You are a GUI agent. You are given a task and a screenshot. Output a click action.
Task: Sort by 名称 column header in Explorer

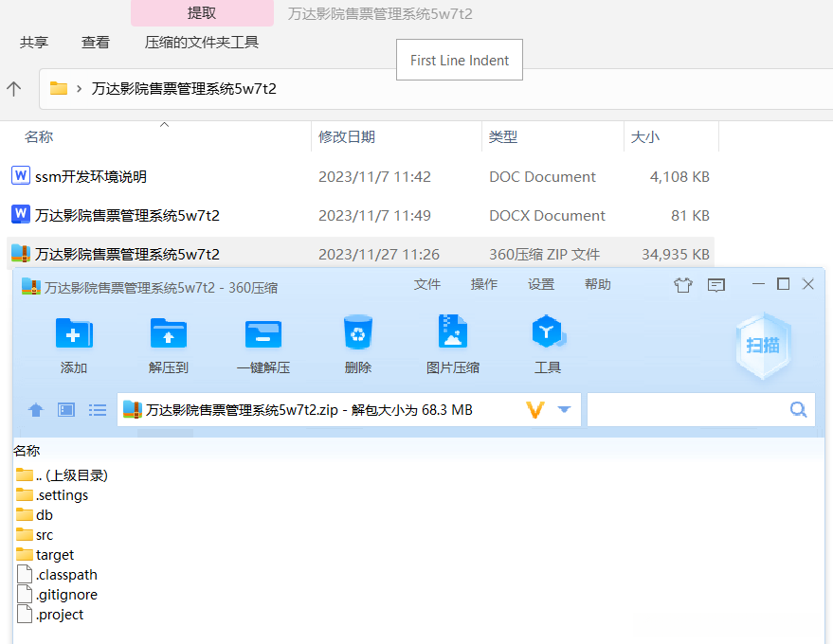39,137
